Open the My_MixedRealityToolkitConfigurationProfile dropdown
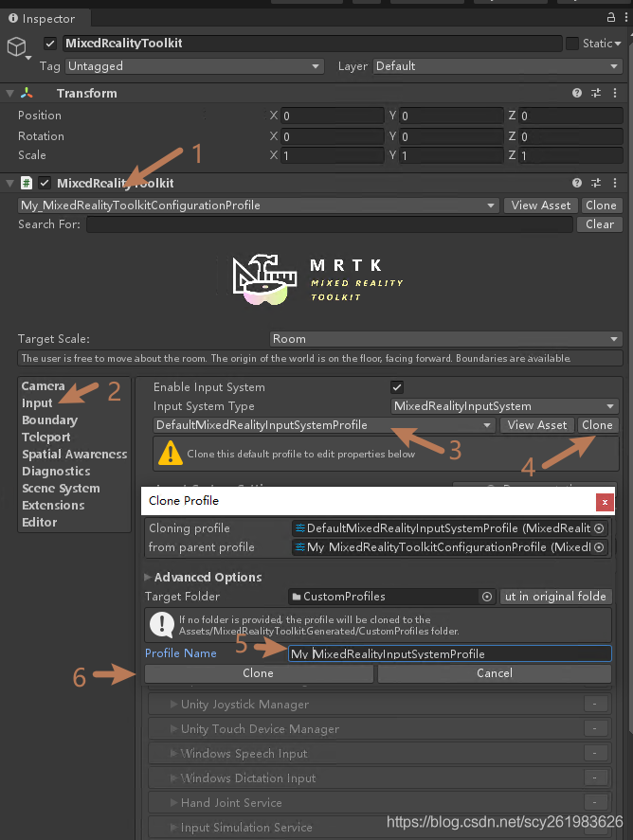Viewport: 633px width, 840px height. tap(259, 206)
